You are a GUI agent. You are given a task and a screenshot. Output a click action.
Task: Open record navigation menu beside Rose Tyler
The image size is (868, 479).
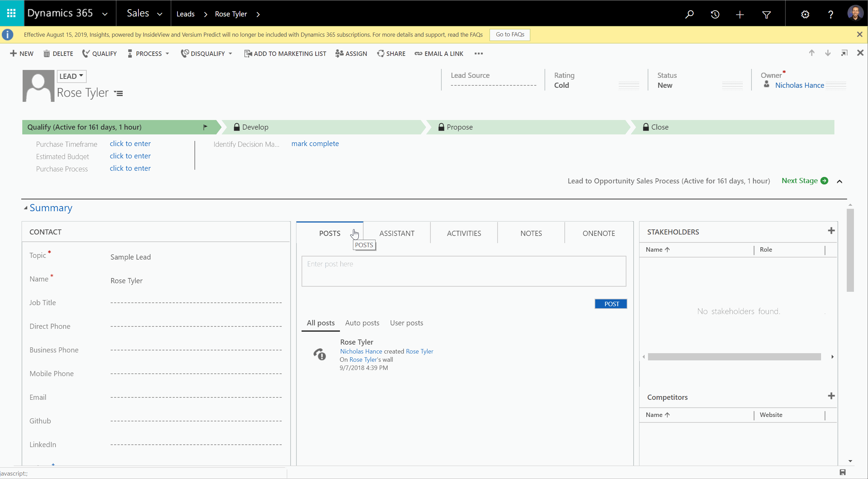(119, 93)
